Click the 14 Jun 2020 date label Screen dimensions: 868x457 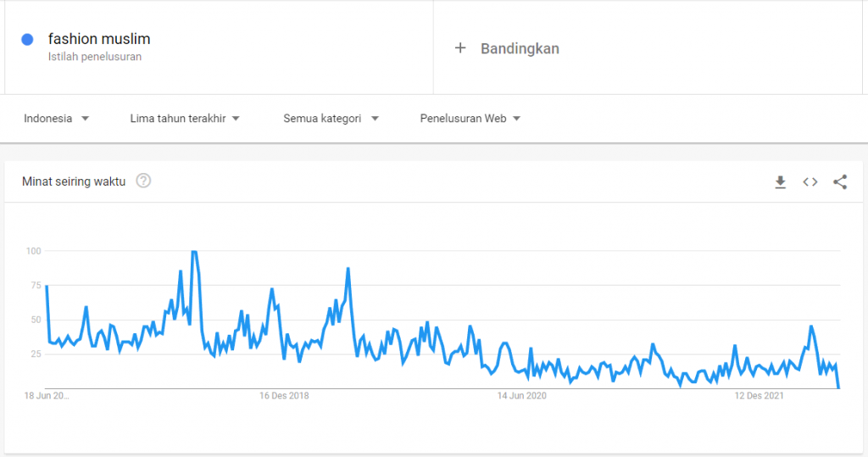[522, 396]
